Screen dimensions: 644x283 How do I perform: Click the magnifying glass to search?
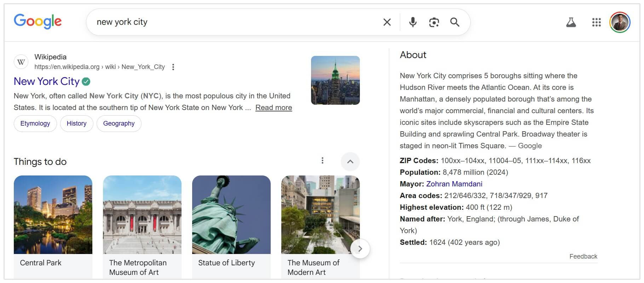click(x=455, y=22)
